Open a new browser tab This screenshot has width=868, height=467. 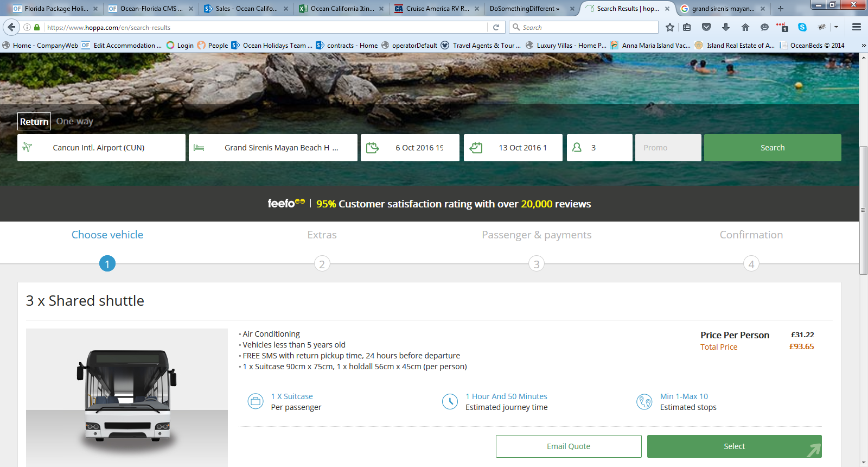click(x=781, y=9)
